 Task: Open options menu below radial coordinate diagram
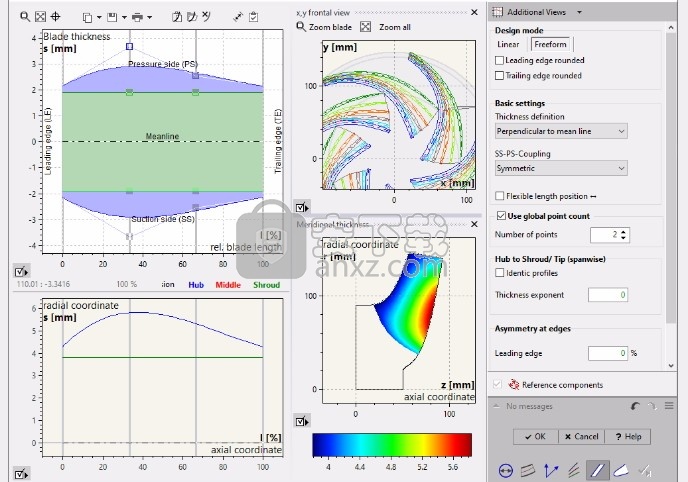(x=21, y=474)
